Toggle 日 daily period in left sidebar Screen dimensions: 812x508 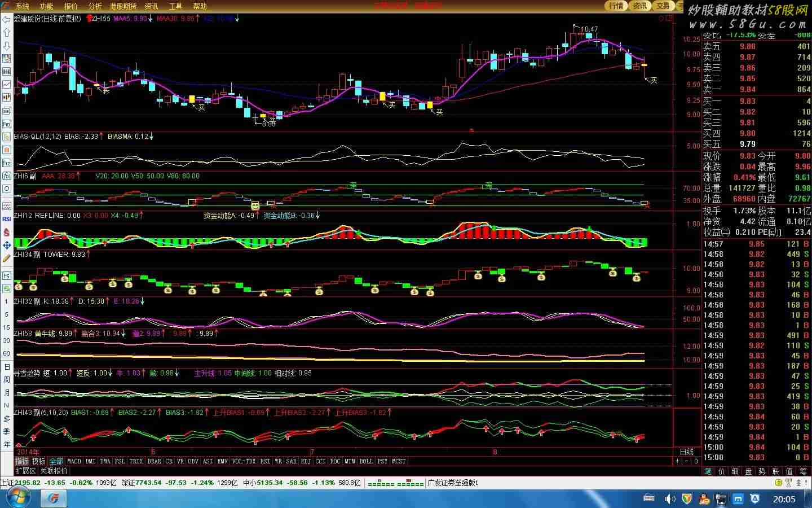click(x=7, y=367)
